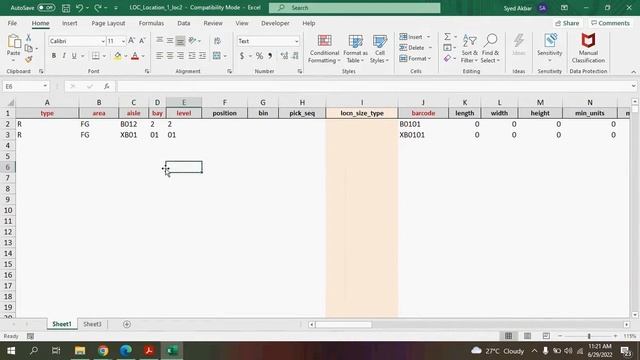Collapse the ribbon with the chevron
This screenshot has width=640, height=360.
pos(633,72)
